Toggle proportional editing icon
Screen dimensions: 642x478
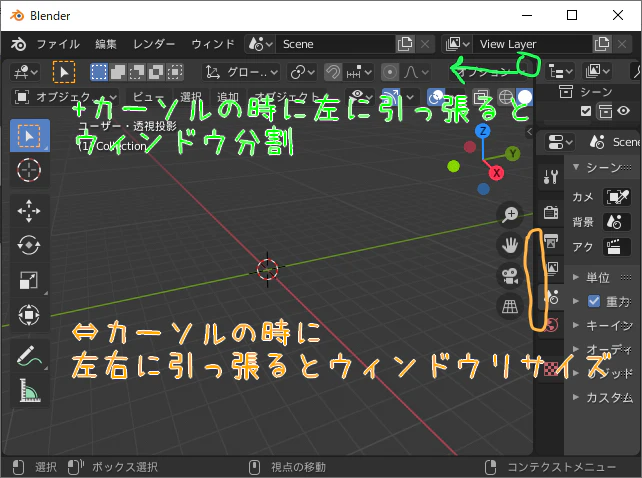tap(390, 73)
